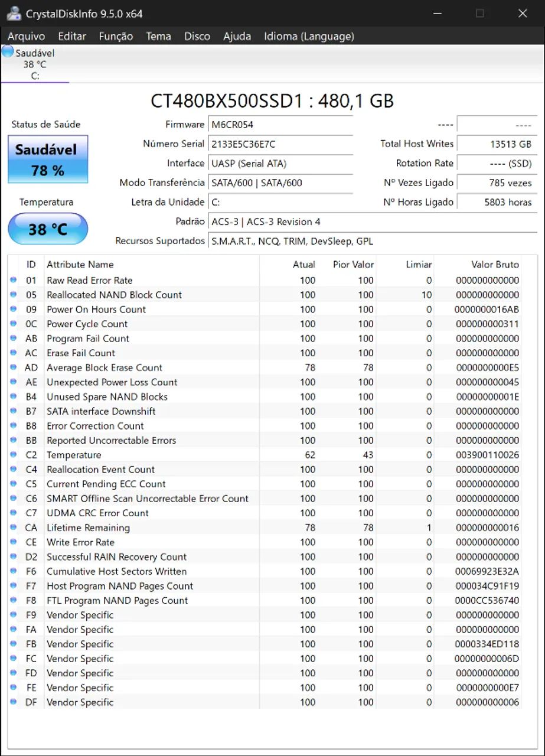Viewport: 545px width, 756px height.
Task: Click the status dot for SATA interface Downshift
Action: [13, 411]
